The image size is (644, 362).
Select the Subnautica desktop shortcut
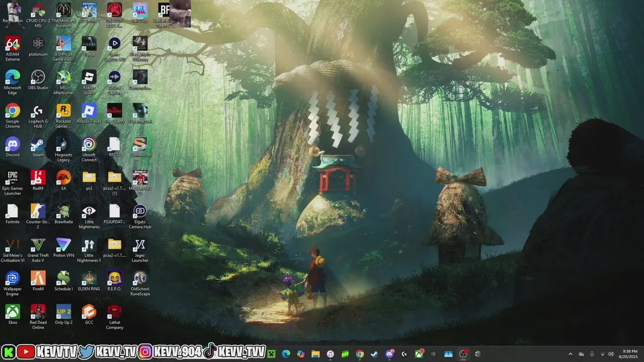coord(140,147)
